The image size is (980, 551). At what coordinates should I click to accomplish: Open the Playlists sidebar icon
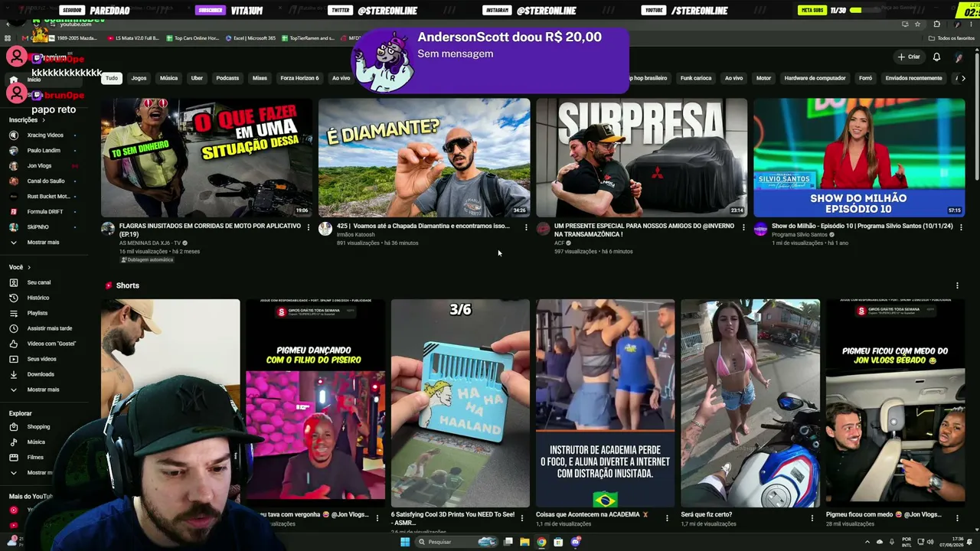[13, 313]
